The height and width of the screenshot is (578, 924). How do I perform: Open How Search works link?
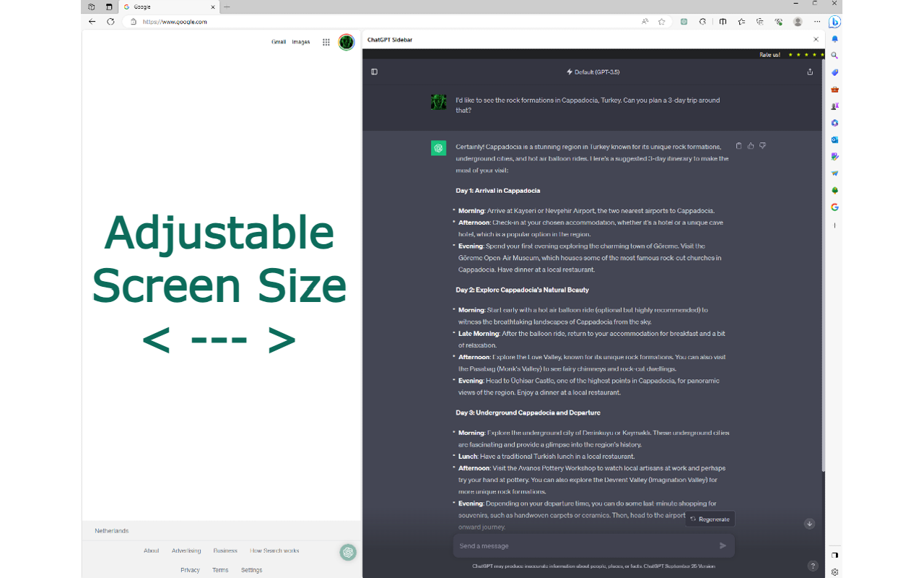274,551
